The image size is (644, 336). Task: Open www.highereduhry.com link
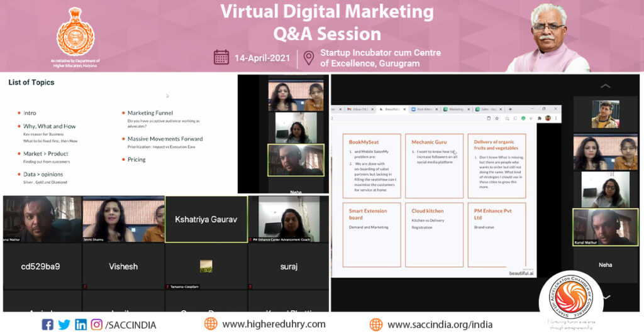point(274,324)
